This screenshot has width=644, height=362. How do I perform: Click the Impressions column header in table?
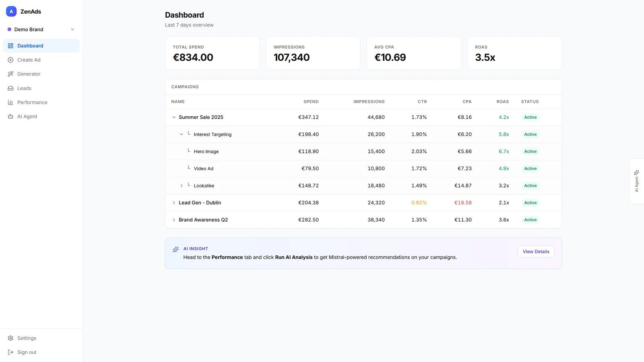click(x=369, y=102)
